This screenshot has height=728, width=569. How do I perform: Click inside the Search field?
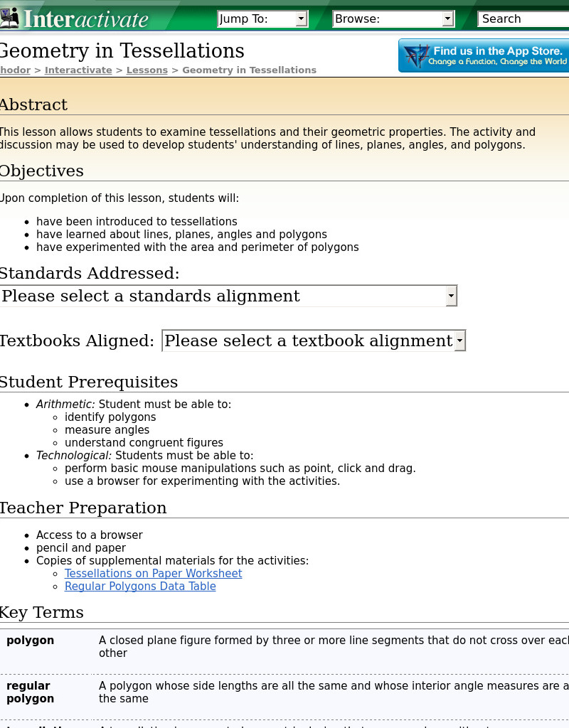click(526, 18)
